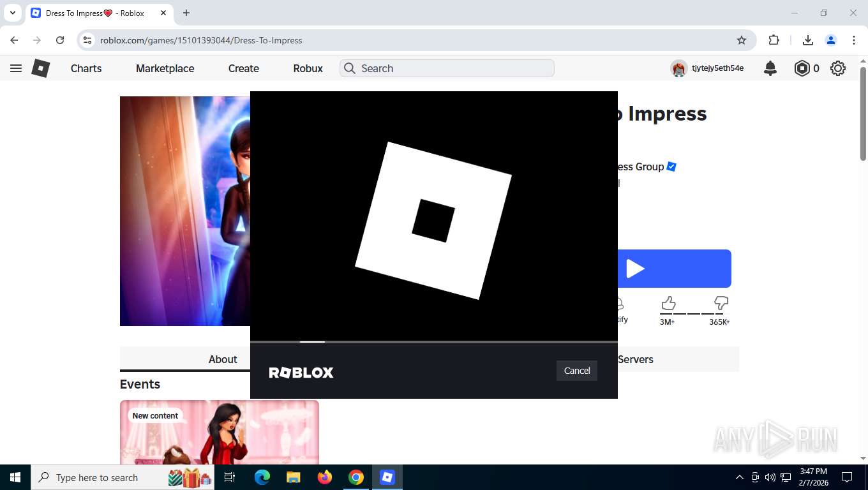Open a new browser tab
This screenshot has width=868, height=490.
[x=186, y=13]
